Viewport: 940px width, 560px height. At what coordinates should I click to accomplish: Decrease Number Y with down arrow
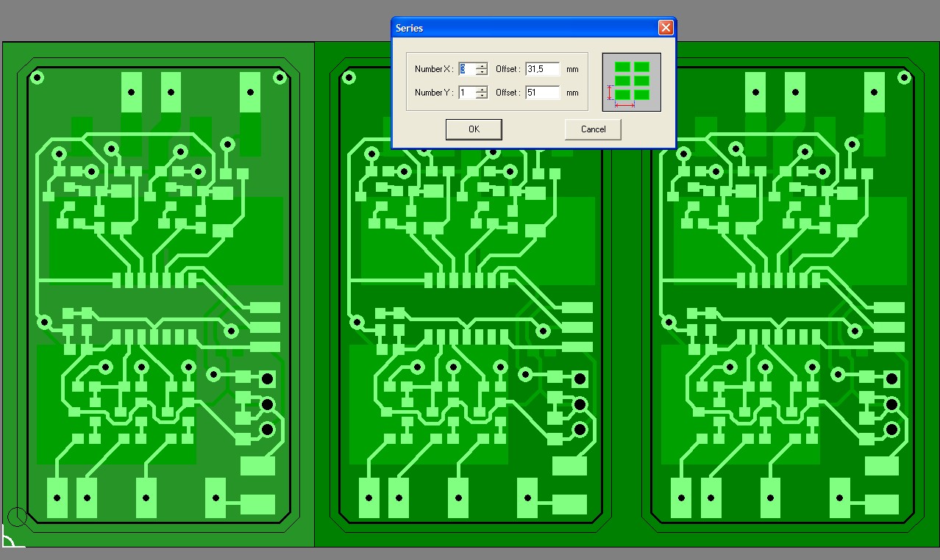point(482,96)
